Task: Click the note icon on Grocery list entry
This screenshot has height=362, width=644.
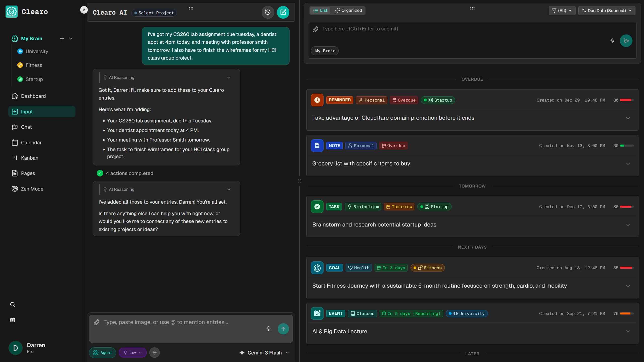Action: pyautogui.click(x=317, y=146)
